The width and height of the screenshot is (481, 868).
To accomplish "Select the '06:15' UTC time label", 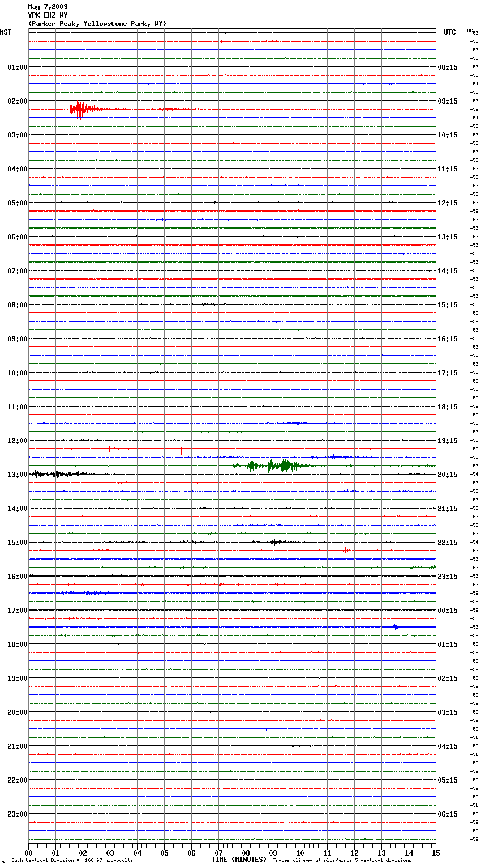I will click(448, 814).
